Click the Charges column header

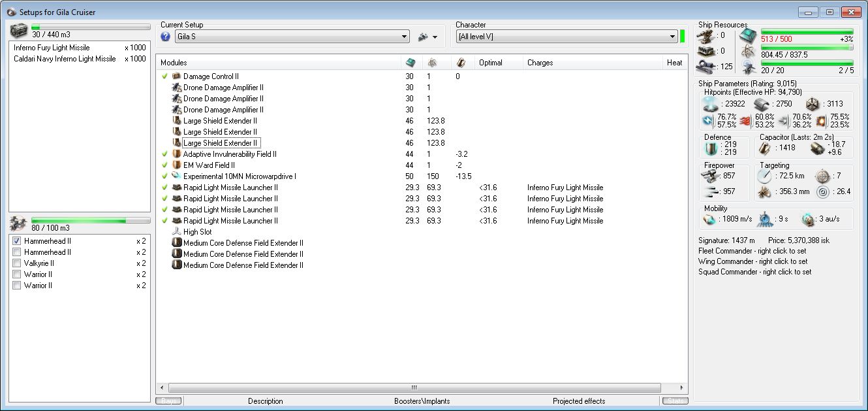coord(593,63)
